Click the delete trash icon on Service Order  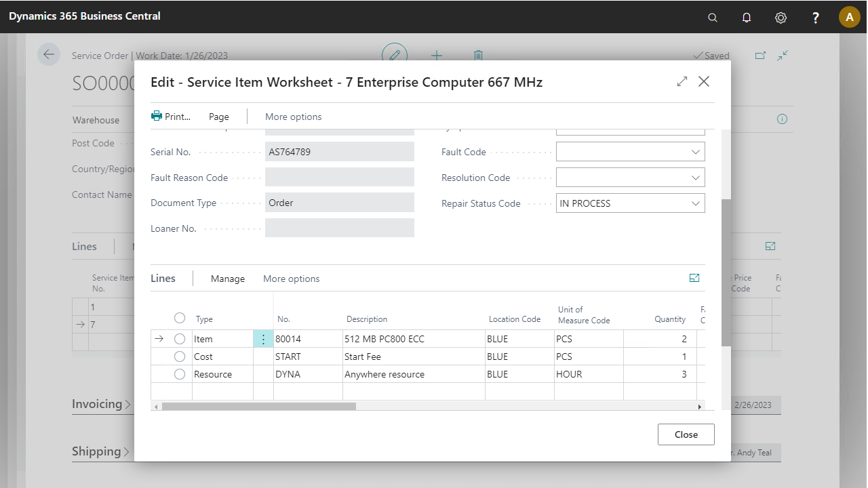pyautogui.click(x=478, y=55)
